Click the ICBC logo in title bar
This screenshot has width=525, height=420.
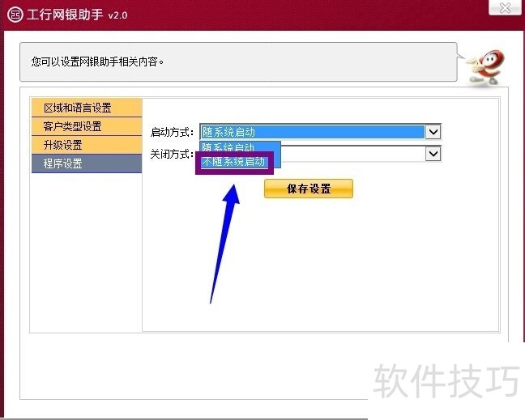15,15
